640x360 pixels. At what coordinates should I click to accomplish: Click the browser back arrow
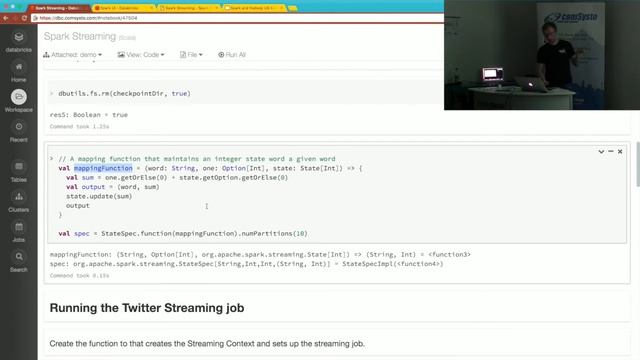[x=6, y=18]
